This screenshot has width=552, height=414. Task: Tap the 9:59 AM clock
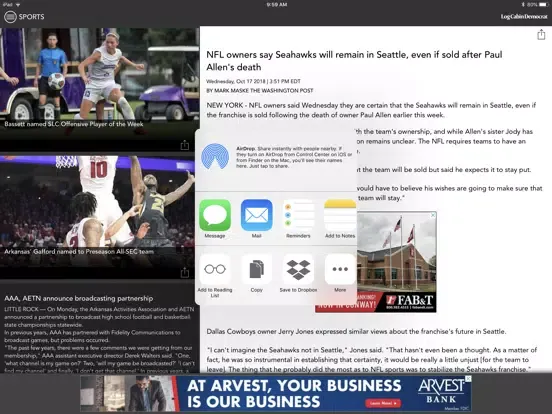pyautogui.click(x=277, y=5)
